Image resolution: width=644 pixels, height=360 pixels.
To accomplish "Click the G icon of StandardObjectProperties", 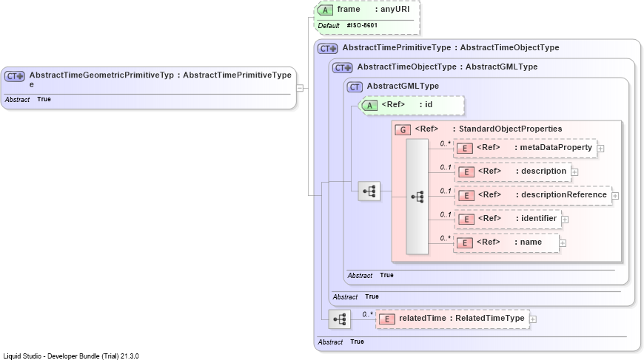I will coord(403,130).
